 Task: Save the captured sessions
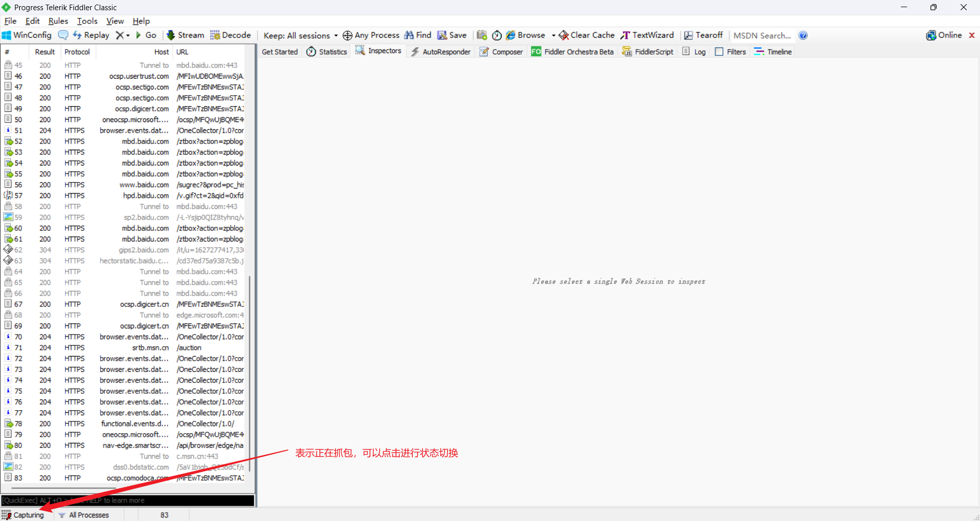click(x=452, y=35)
